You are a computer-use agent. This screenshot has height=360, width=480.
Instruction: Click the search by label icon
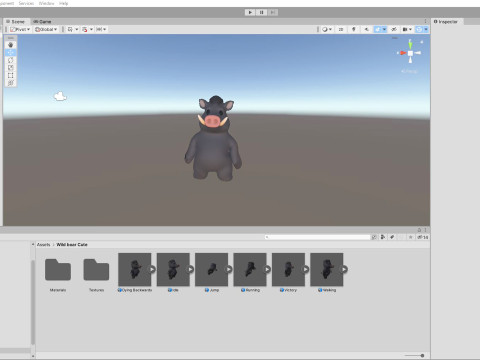point(392,237)
